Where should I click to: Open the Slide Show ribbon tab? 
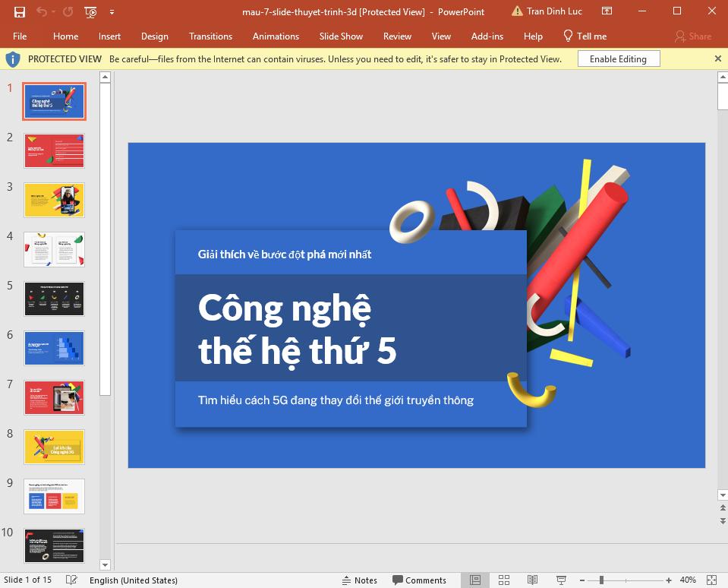(x=341, y=36)
